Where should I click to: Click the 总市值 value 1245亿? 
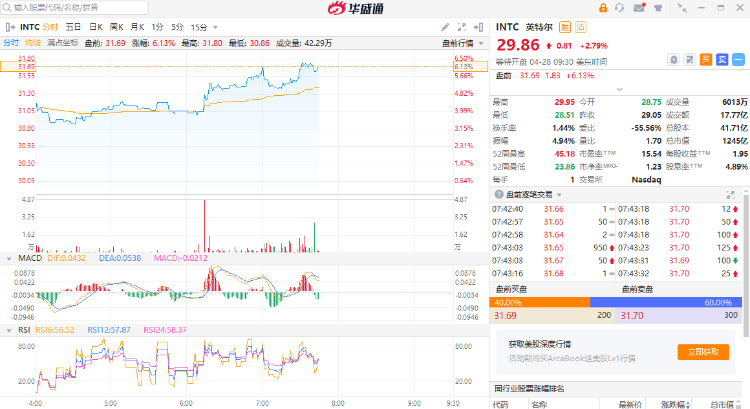click(x=735, y=141)
